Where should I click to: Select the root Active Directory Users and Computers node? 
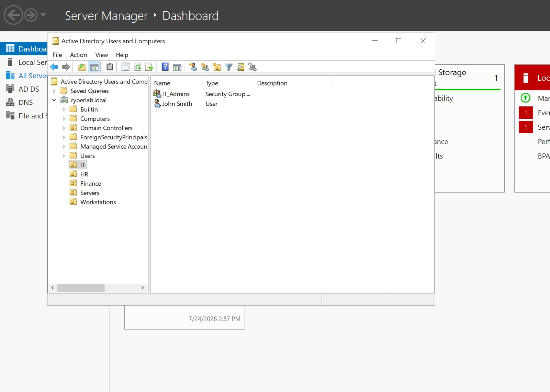pyautogui.click(x=104, y=82)
